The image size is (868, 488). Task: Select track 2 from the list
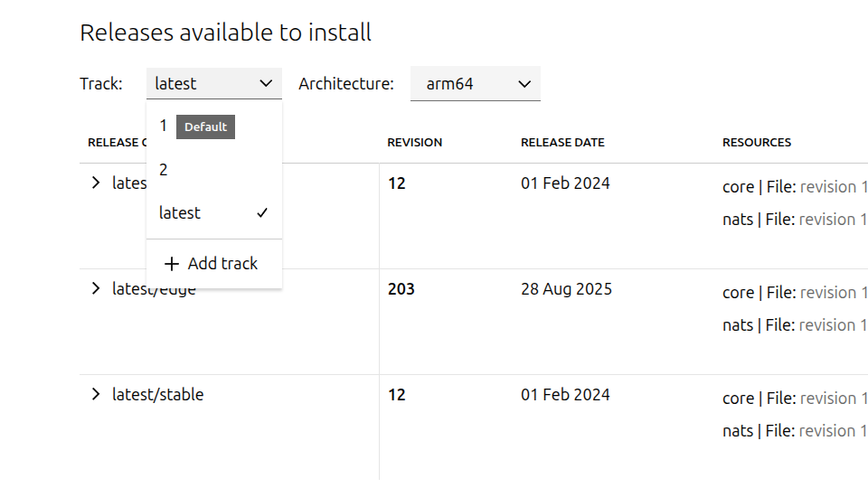(164, 170)
